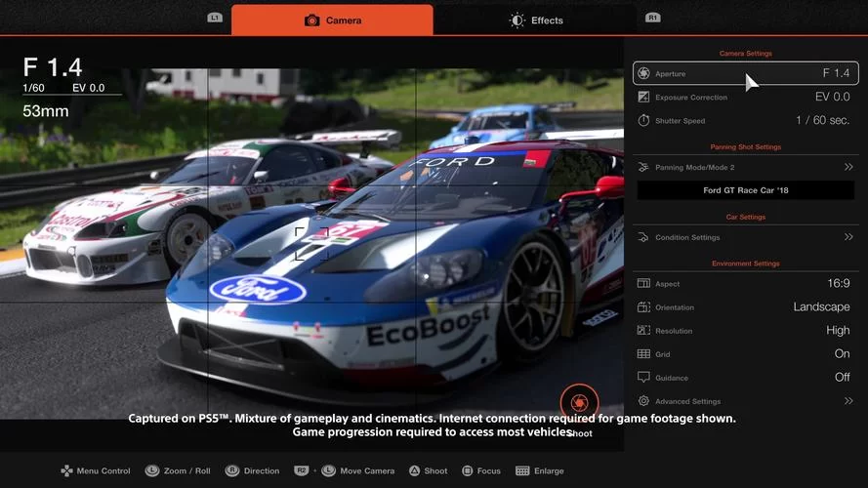Toggle Grid On setting
The height and width of the screenshot is (488, 868).
(x=842, y=354)
